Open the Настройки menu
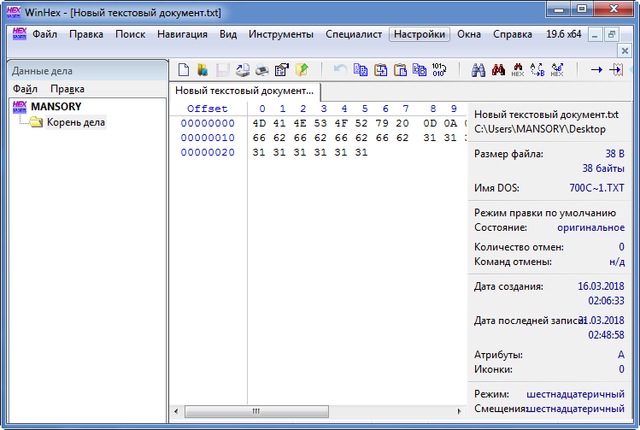 (x=419, y=34)
